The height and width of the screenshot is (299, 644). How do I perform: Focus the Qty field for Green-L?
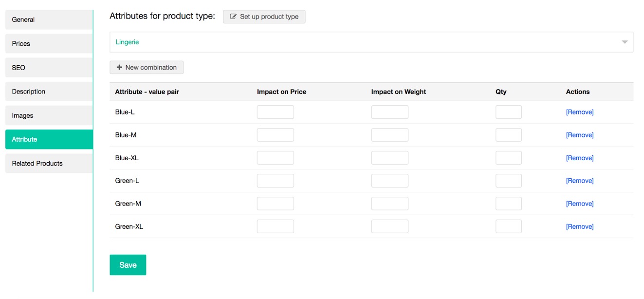(508, 181)
